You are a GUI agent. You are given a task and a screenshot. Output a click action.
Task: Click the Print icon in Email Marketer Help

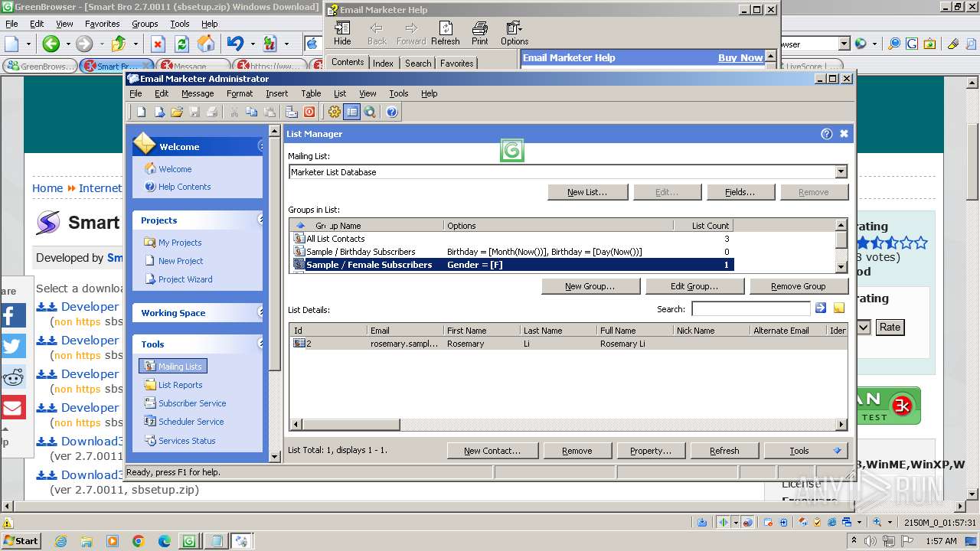tap(480, 33)
